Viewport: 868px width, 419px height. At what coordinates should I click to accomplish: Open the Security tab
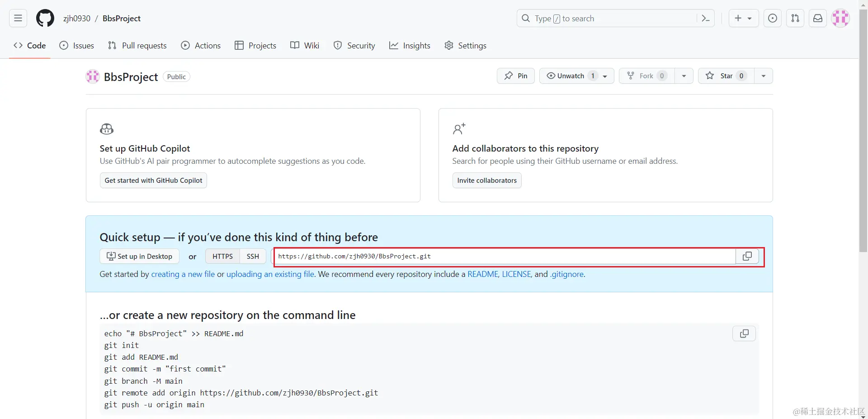coord(354,46)
